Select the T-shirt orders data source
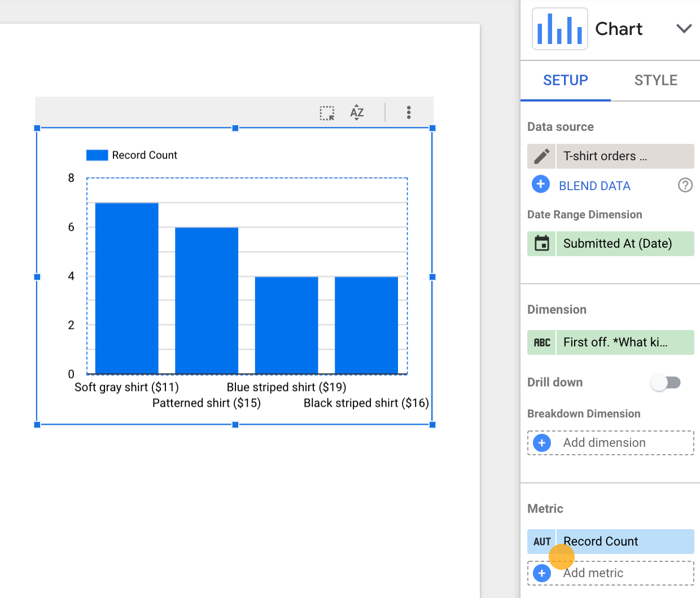 click(625, 156)
